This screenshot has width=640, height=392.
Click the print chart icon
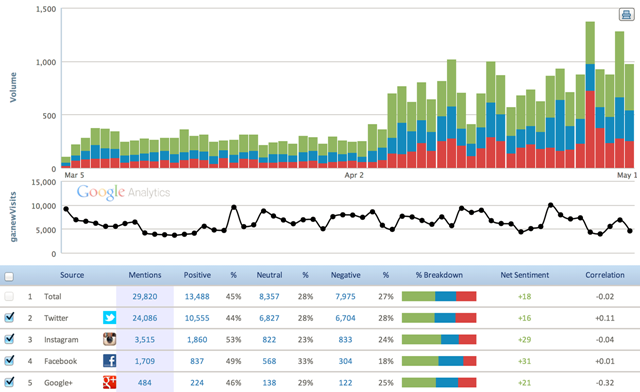click(x=627, y=15)
